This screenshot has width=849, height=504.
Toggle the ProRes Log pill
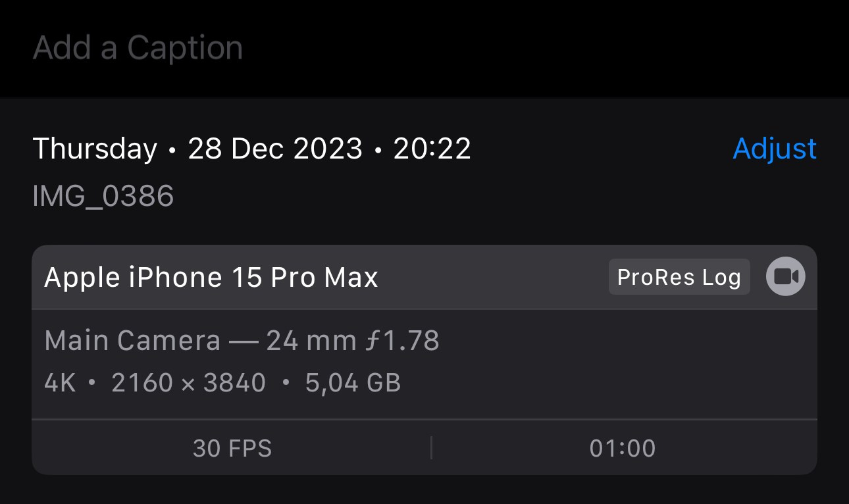point(679,277)
